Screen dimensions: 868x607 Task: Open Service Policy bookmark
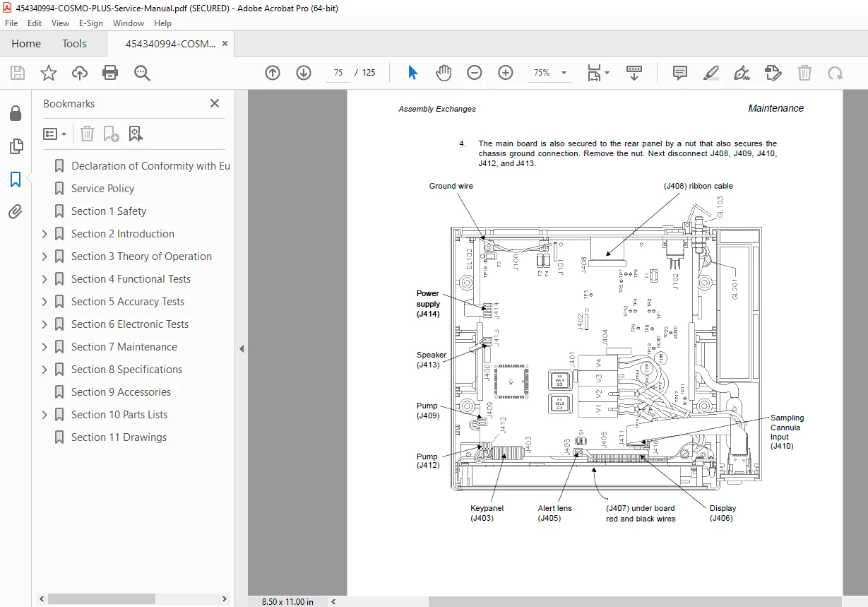click(102, 189)
